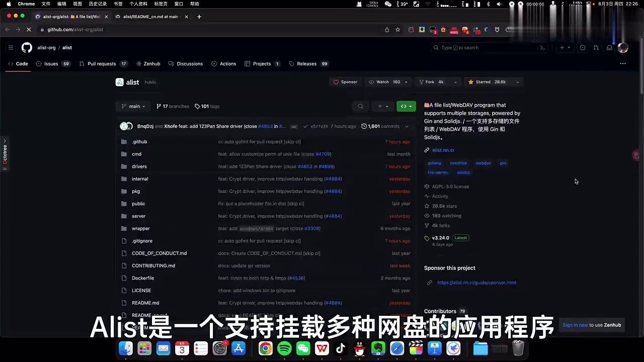
Task: Open the drivers folder
Action: pos(139,166)
